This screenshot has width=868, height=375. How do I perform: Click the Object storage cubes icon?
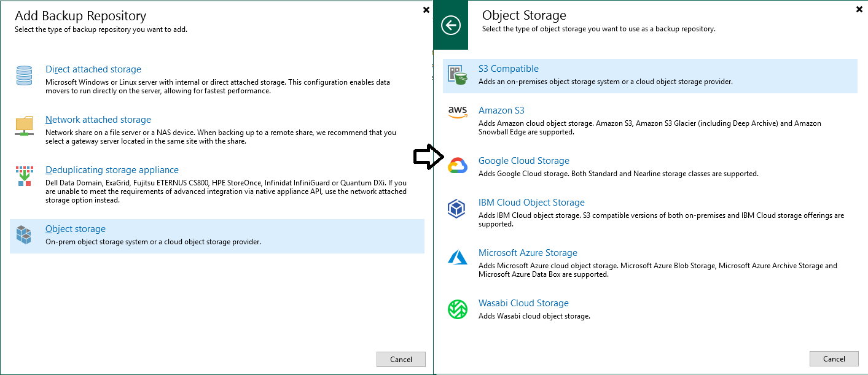pyautogui.click(x=24, y=235)
